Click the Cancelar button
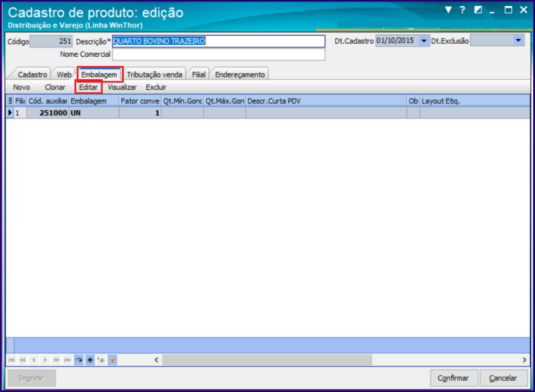 click(x=503, y=378)
